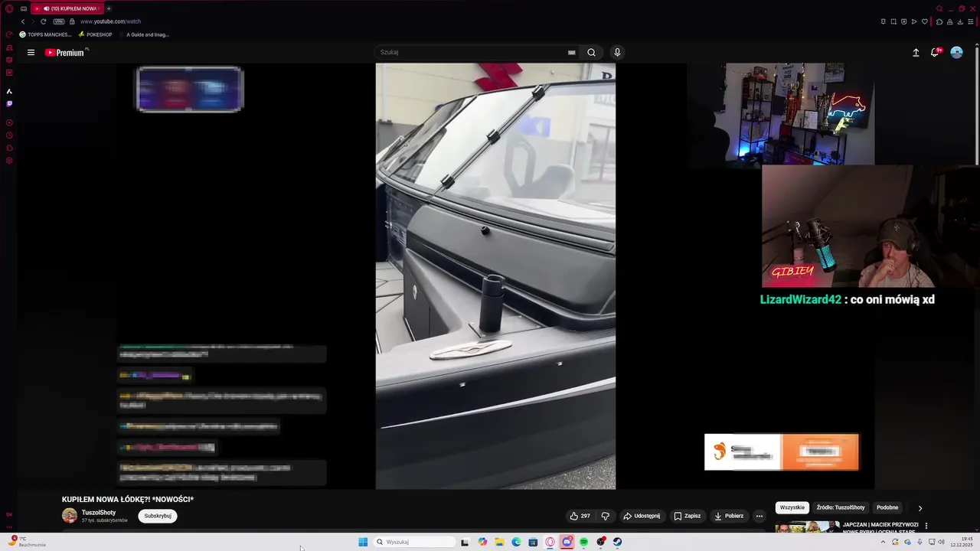
Task: Open the weather widget on taskbar
Action: pyautogui.click(x=28, y=542)
